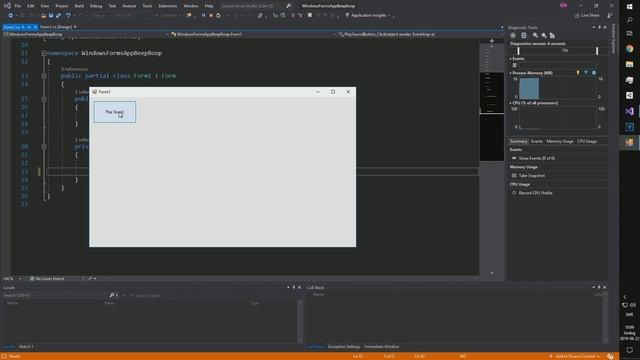Collapse the Events section in Diagnostic Tools
This screenshot has width=640, height=360.
(x=511, y=59)
